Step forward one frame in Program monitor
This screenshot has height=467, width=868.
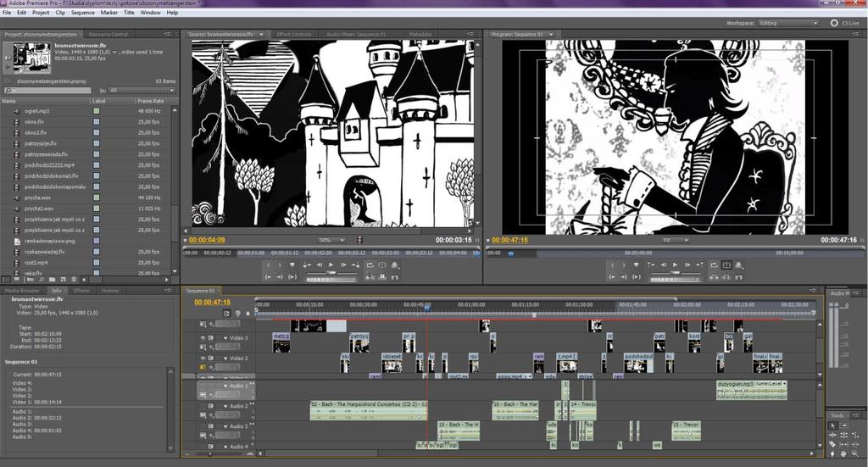pyautogui.click(x=687, y=265)
